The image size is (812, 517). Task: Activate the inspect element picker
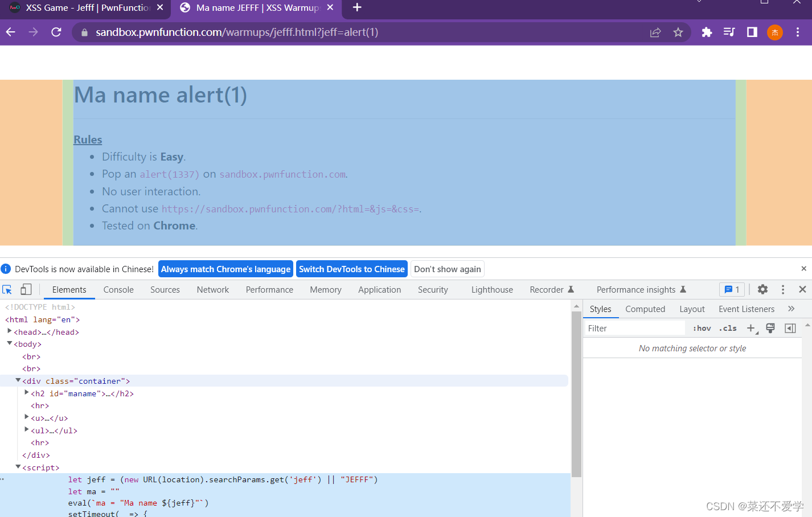pos(7,290)
